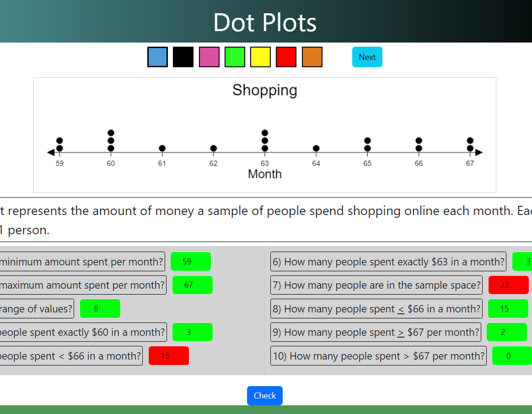Fix the red answer for spent < $66
The width and height of the screenshot is (532, 414).
[168, 356]
